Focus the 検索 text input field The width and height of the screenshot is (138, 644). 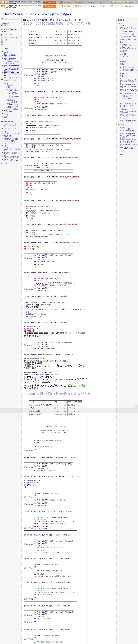(x=11, y=21)
